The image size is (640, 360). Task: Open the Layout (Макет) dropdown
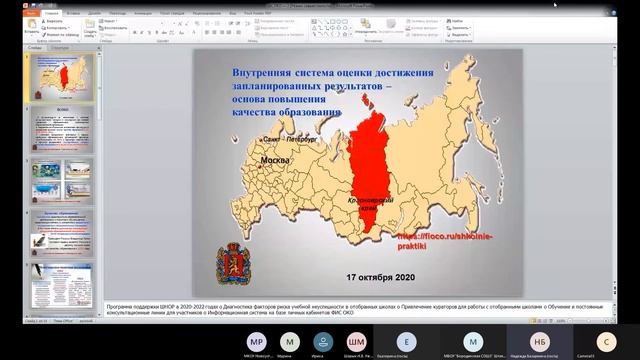point(109,21)
